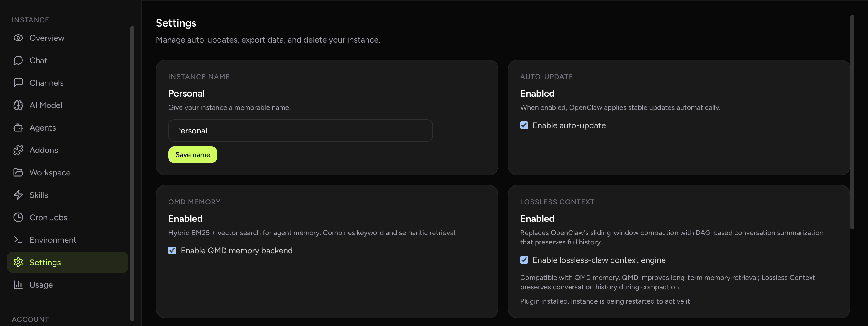Select the Addons puzzle piece icon
Image resolution: width=868 pixels, height=326 pixels.
click(18, 150)
